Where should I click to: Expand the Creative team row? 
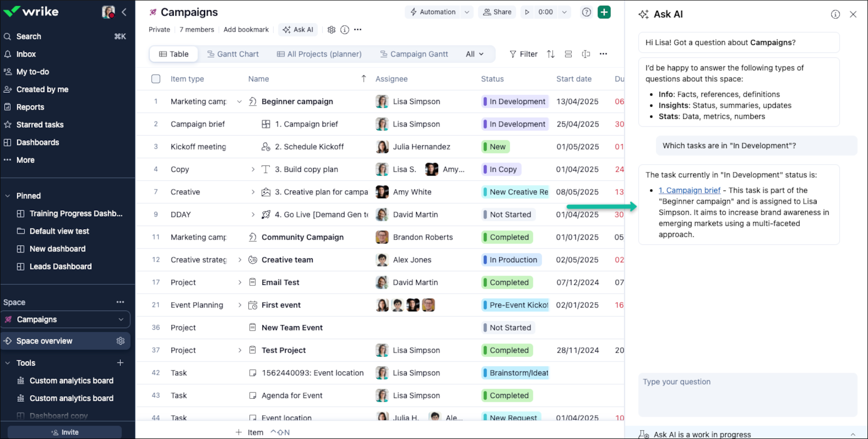pyautogui.click(x=240, y=260)
